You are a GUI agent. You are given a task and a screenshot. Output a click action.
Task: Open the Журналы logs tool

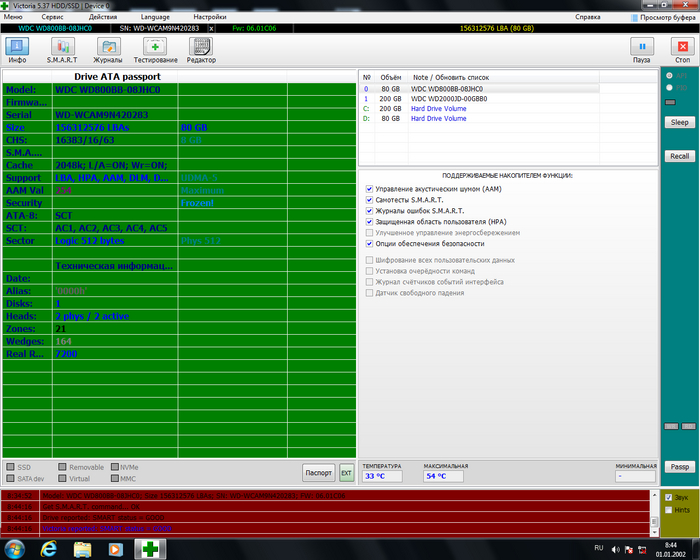pyautogui.click(x=108, y=49)
